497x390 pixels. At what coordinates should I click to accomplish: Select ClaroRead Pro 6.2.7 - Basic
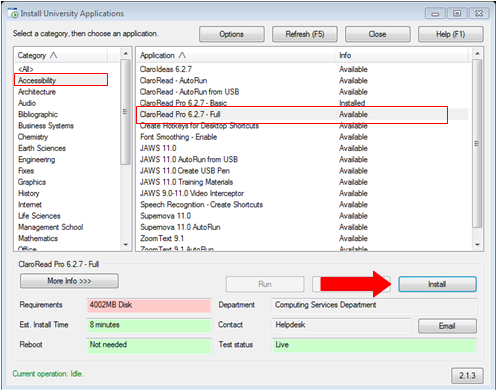point(302,103)
